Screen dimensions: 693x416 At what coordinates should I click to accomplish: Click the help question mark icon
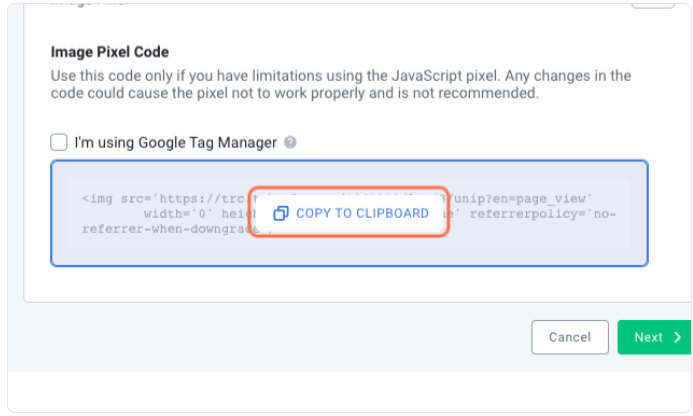point(290,142)
